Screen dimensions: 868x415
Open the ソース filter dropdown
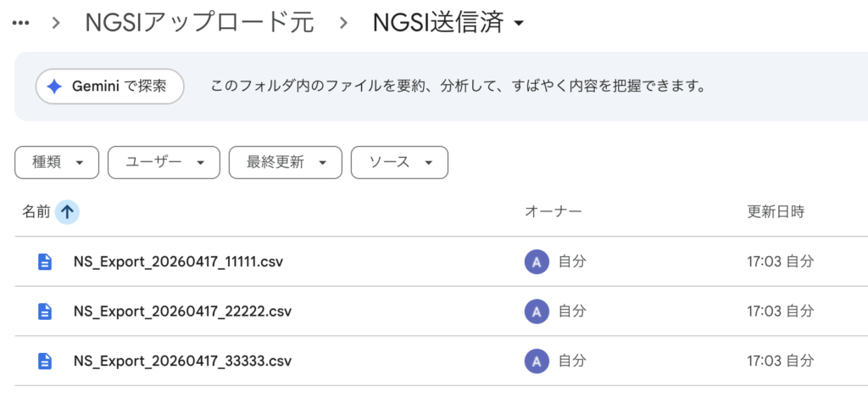[x=399, y=163]
